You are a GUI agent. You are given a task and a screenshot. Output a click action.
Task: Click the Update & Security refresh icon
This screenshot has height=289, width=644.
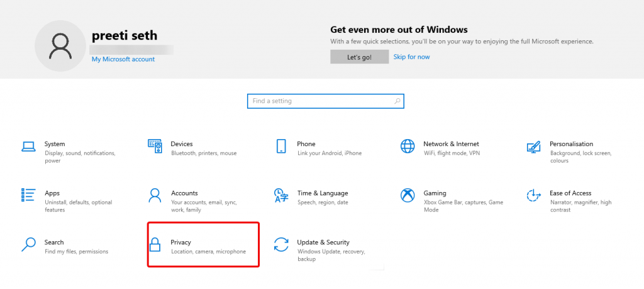[x=281, y=244]
